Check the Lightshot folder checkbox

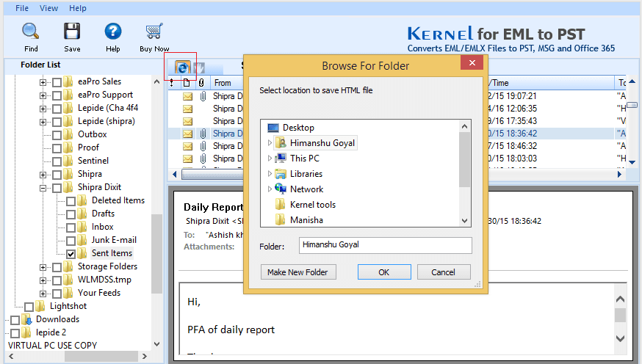coord(29,307)
